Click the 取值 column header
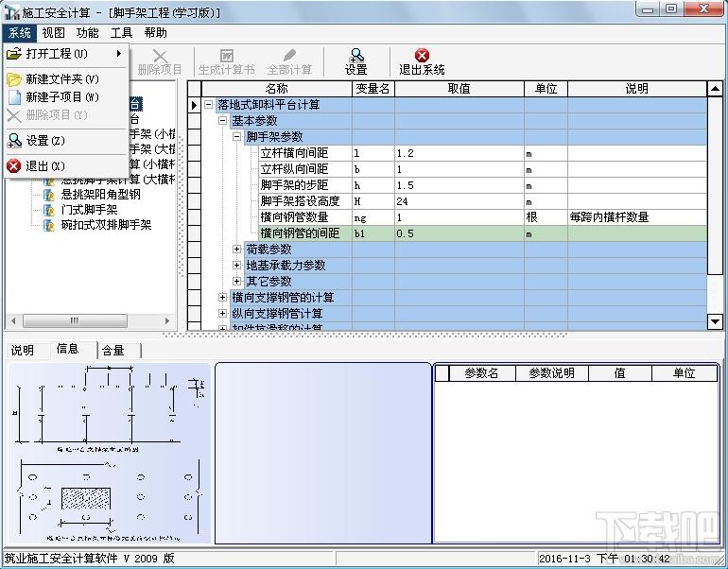 pos(459,89)
